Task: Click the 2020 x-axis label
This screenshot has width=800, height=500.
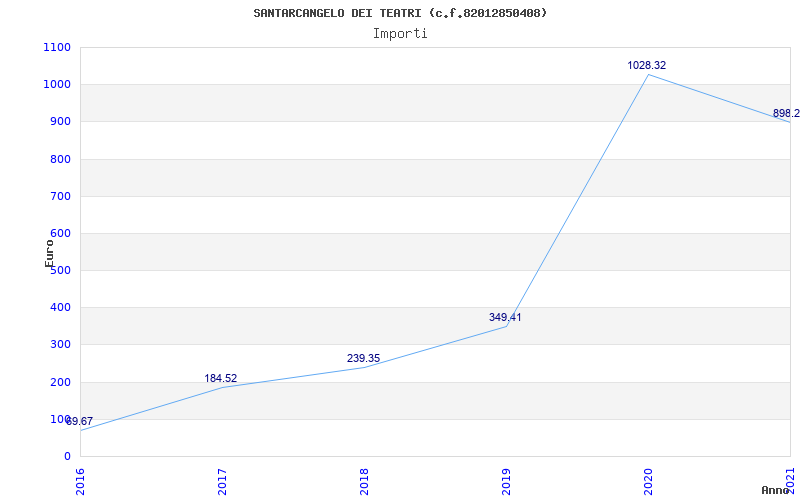Action: [x=648, y=482]
